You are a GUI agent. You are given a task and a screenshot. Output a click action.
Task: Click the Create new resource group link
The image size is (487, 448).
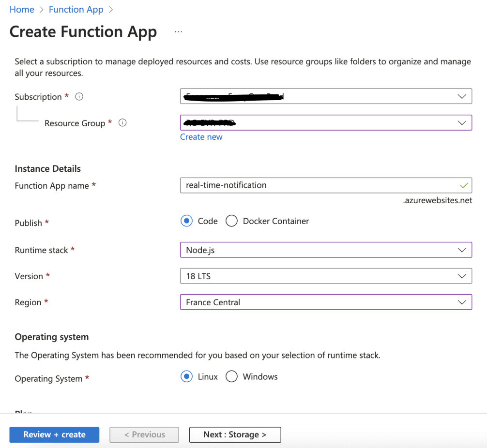[x=201, y=137]
